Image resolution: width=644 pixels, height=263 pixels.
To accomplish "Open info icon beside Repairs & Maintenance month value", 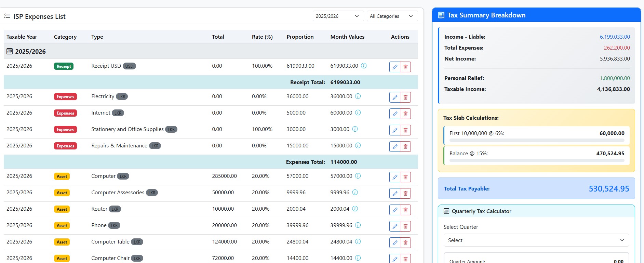I will [358, 145].
